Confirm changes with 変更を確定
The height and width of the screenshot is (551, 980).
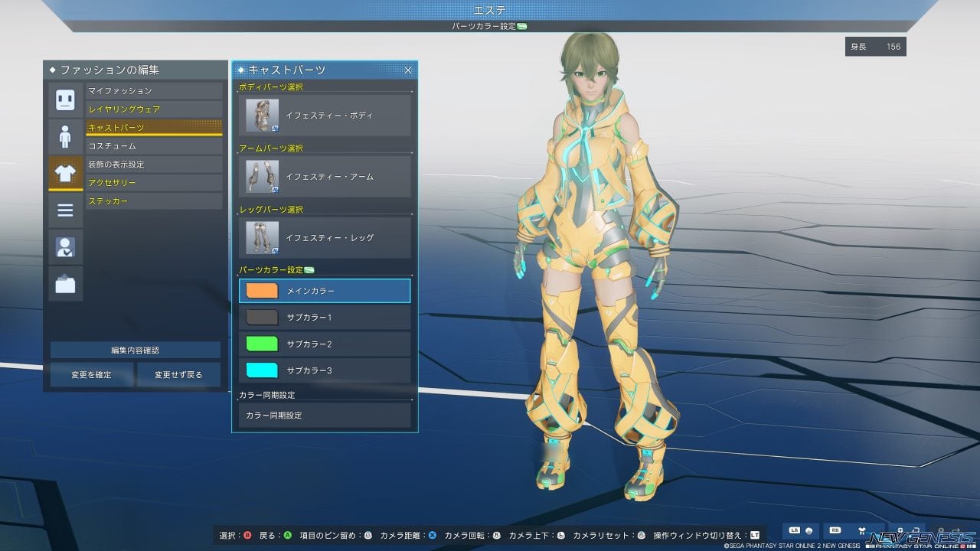[92, 375]
